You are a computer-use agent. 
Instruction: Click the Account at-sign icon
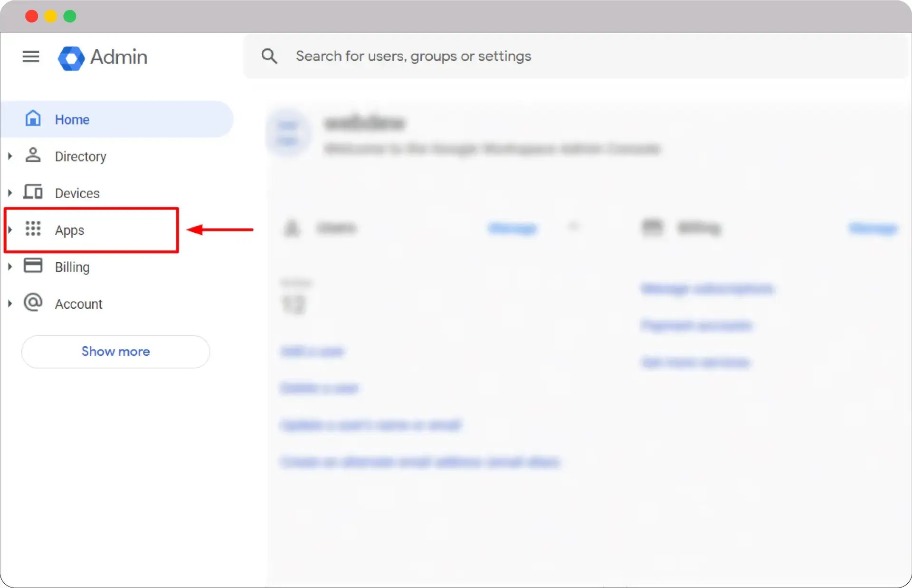(33, 303)
